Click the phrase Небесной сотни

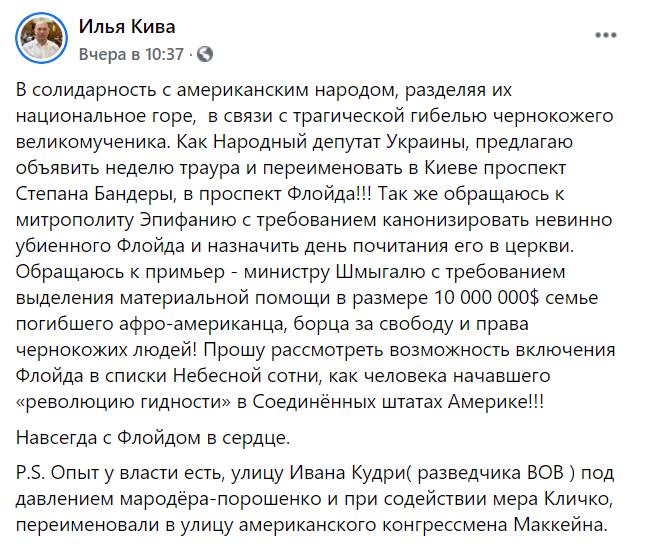tap(245, 376)
